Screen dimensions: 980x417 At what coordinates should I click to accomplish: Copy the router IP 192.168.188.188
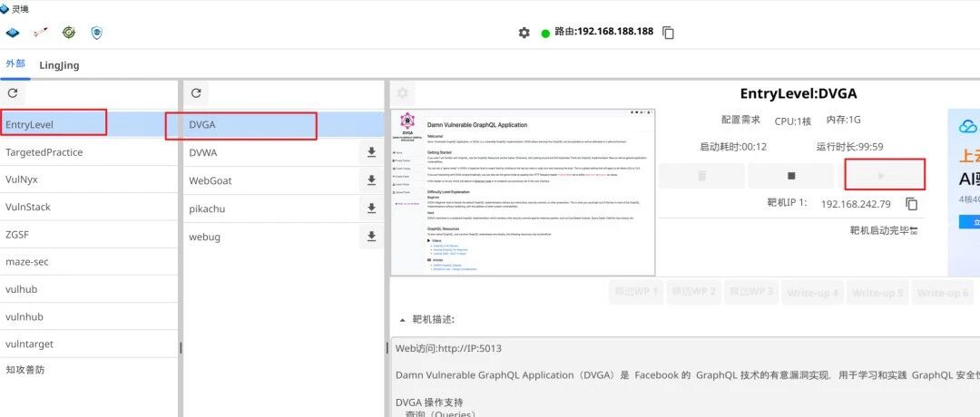[668, 33]
